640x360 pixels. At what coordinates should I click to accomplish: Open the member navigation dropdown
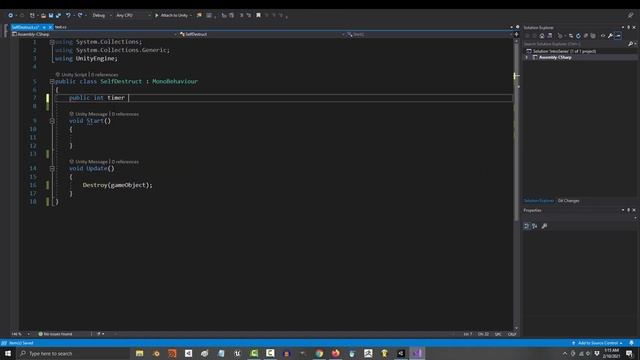429,34
